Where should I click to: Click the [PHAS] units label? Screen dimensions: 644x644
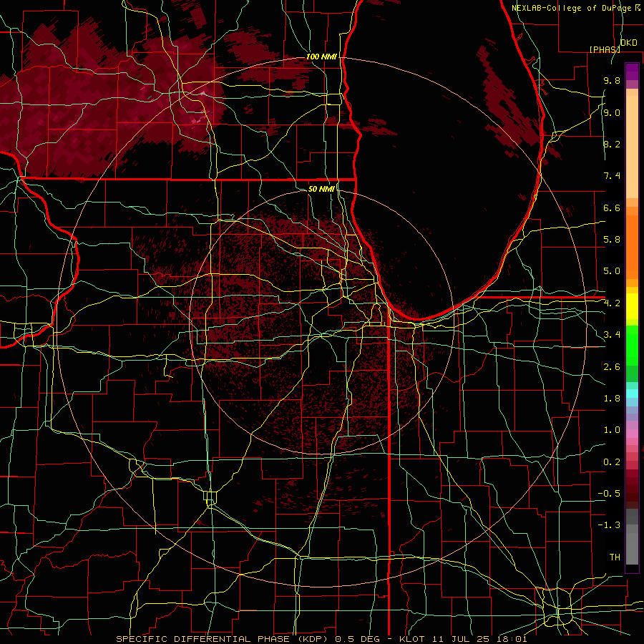(605, 49)
